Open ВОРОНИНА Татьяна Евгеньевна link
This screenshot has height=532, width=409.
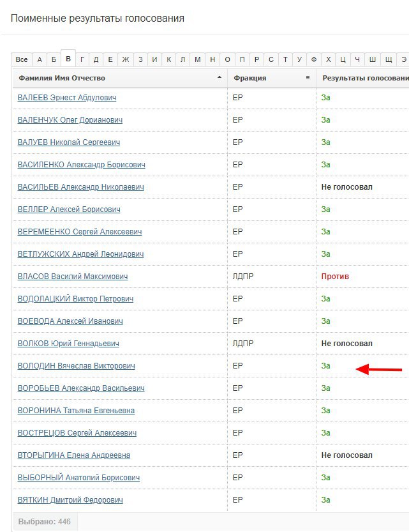coord(76,411)
